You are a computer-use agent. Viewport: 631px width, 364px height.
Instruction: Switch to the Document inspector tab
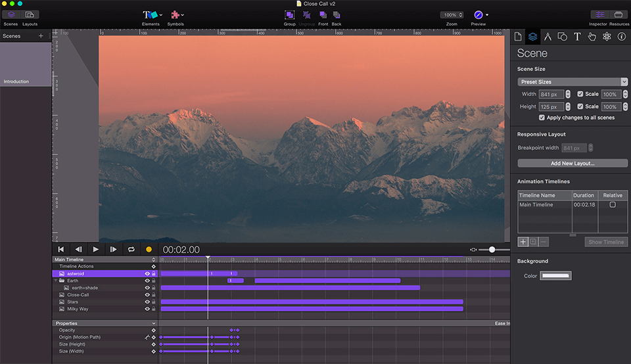pyautogui.click(x=518, y=37)
